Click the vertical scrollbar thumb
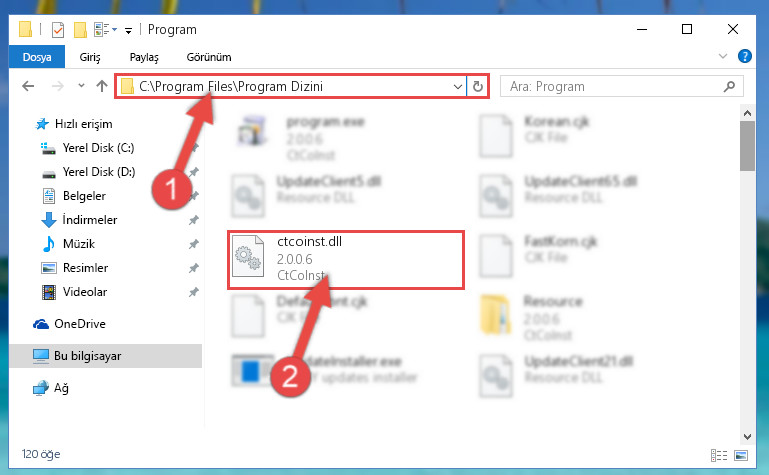Screen dimensions: 769x475 pyautogui.click(x=747, y=146)
